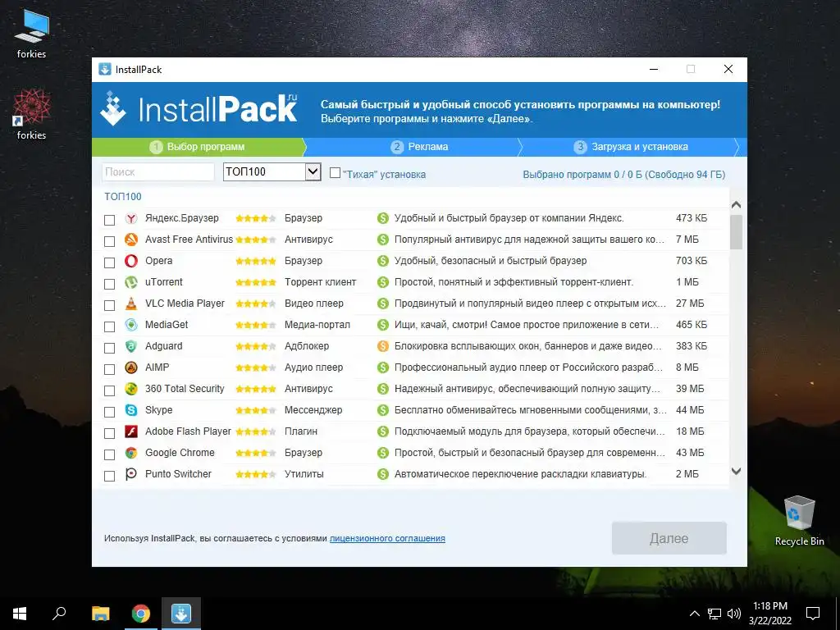Screen dimensions: 840x630
Task: Click the 473 КБ size value
Action: pyautogui.click(x=692, y=218)
